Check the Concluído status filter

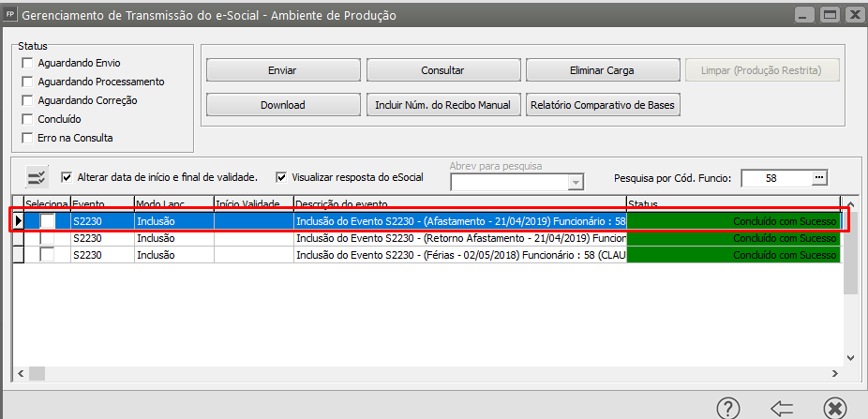tap(27, 119)
